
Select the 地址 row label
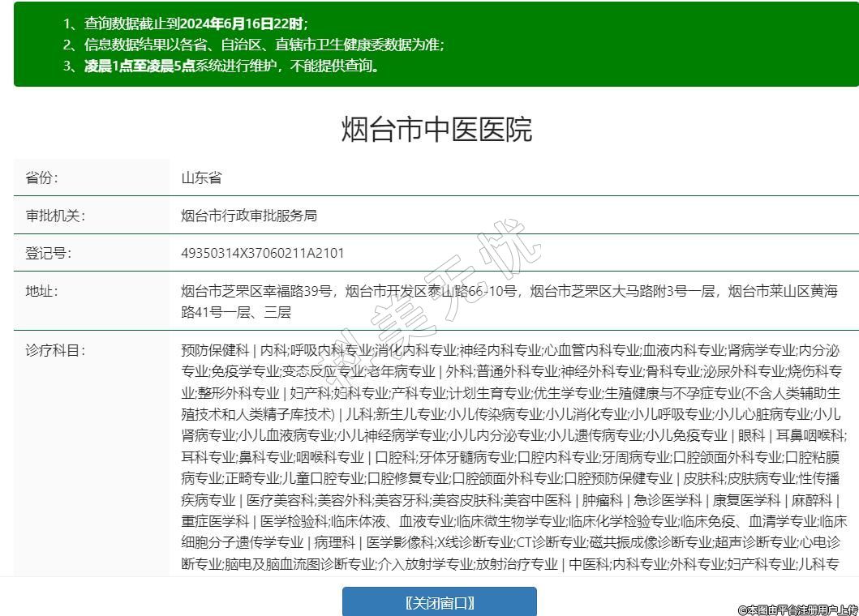[42, 291]
